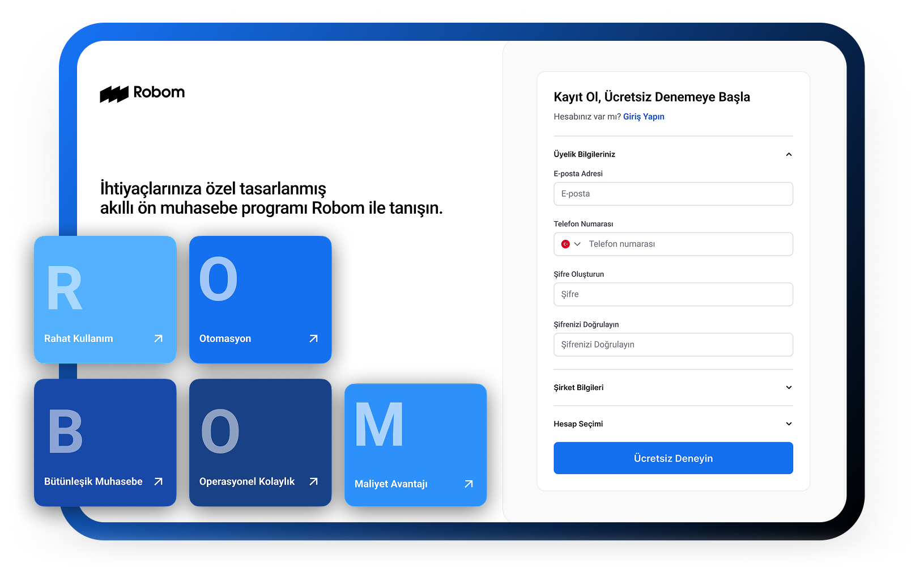Collapse the Üyelik Bilgileriniz section
The width and height of the screenshot is (924, 567).
click(789, 154)
